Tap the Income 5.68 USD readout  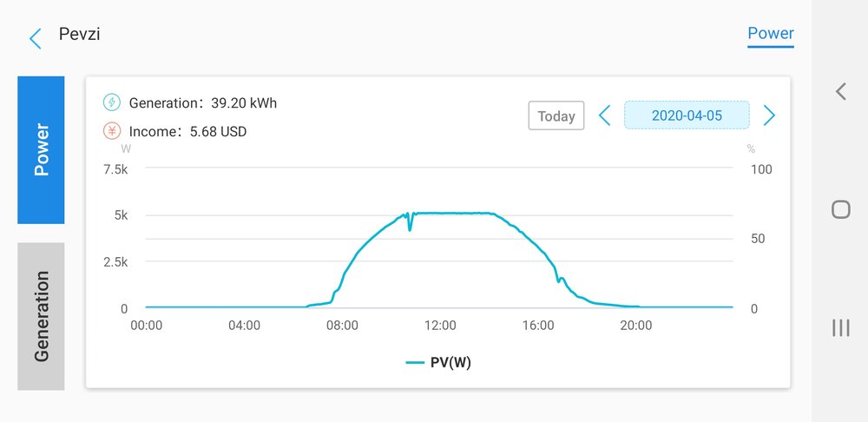[x=187, y=132]
